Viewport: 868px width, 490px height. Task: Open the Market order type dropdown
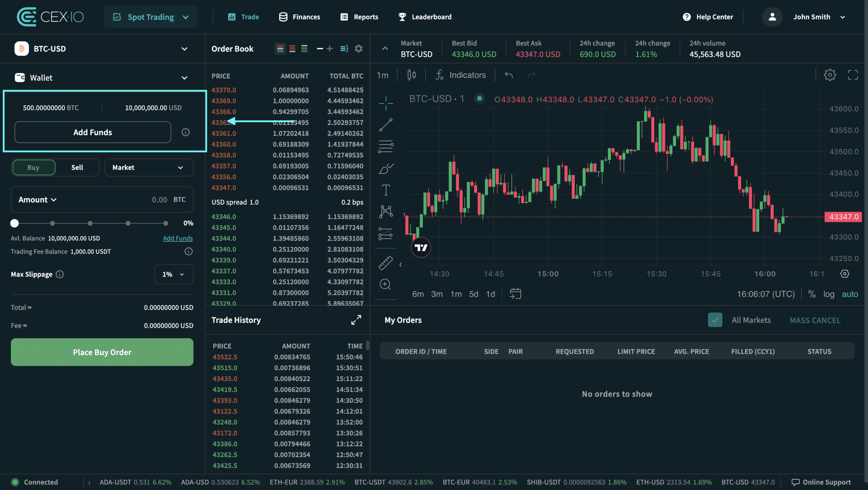tap(149, 167)
